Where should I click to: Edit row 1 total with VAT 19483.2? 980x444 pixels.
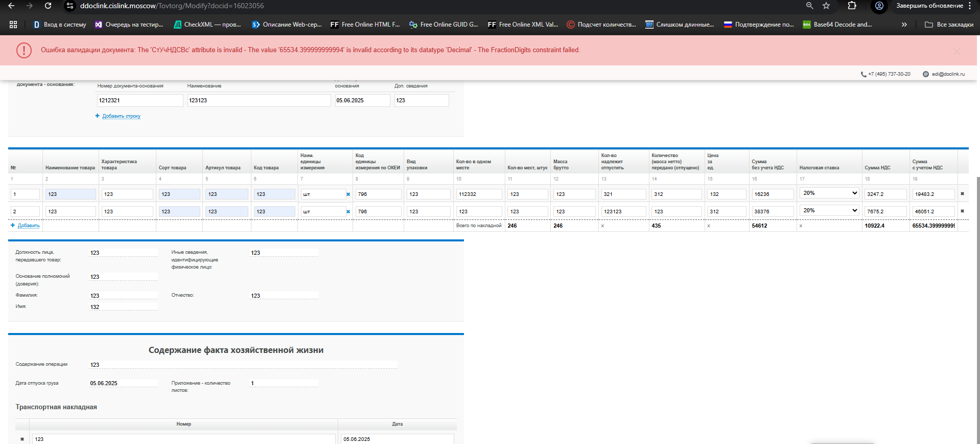point(934,194)
